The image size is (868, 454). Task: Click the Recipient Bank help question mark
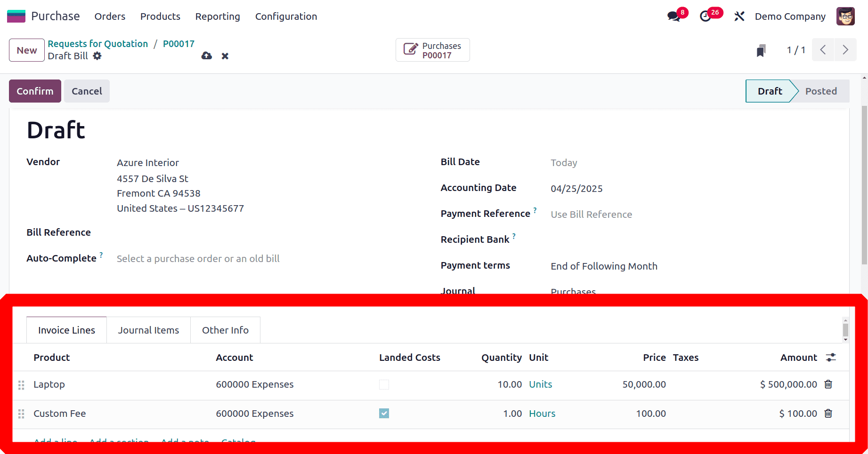[514, 236]
